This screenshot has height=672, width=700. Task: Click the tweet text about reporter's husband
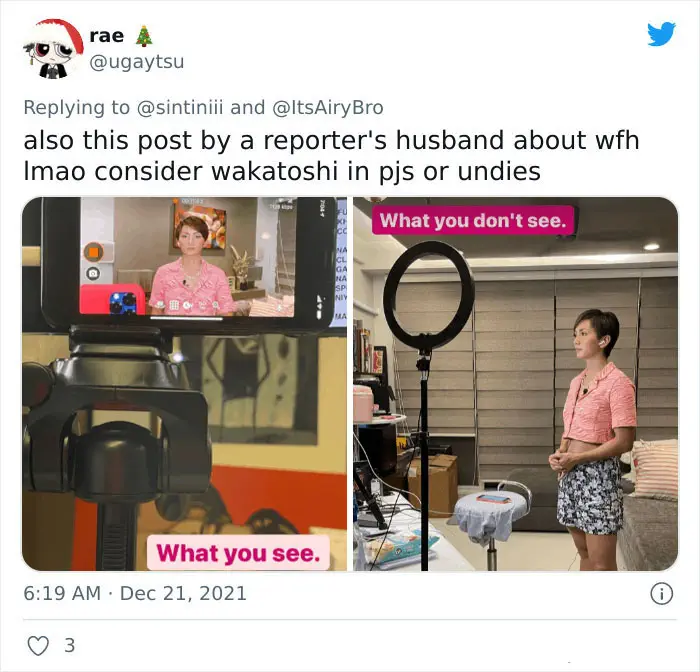[x=331, y=155]
